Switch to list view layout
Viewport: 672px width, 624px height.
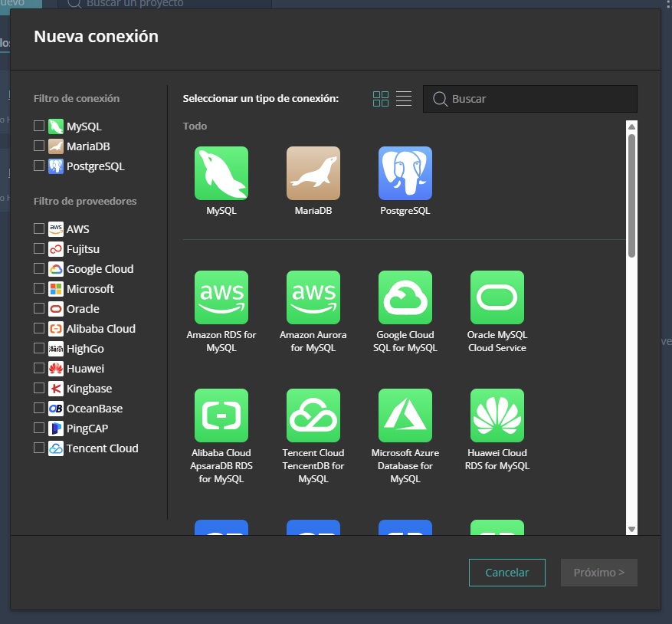point(404,99)
